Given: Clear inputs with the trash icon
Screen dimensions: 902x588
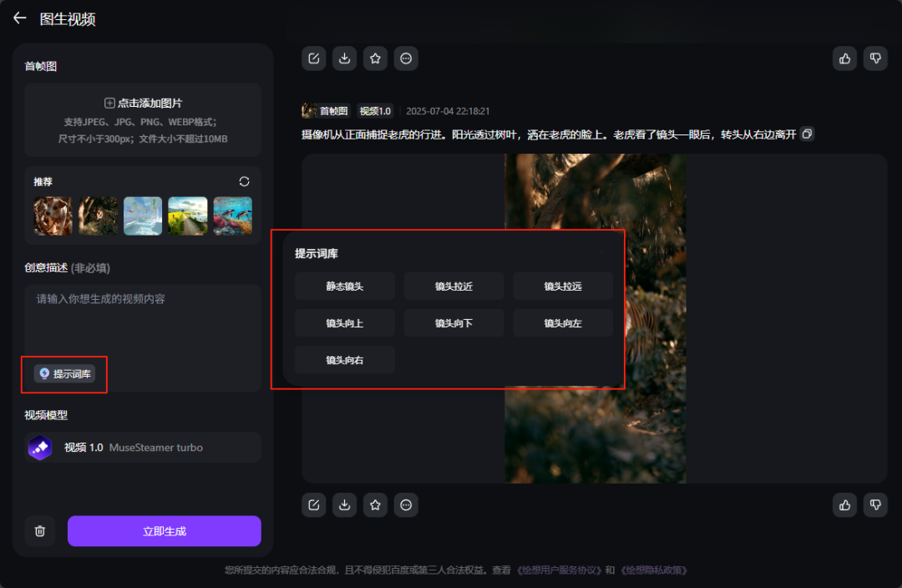Looking at the screenshot, I should tap(39, 531).
